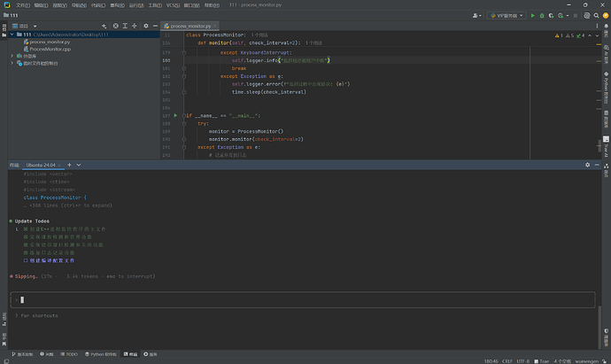
Task: Run the current configuration with green play button
Action: [x=533, y=16]
